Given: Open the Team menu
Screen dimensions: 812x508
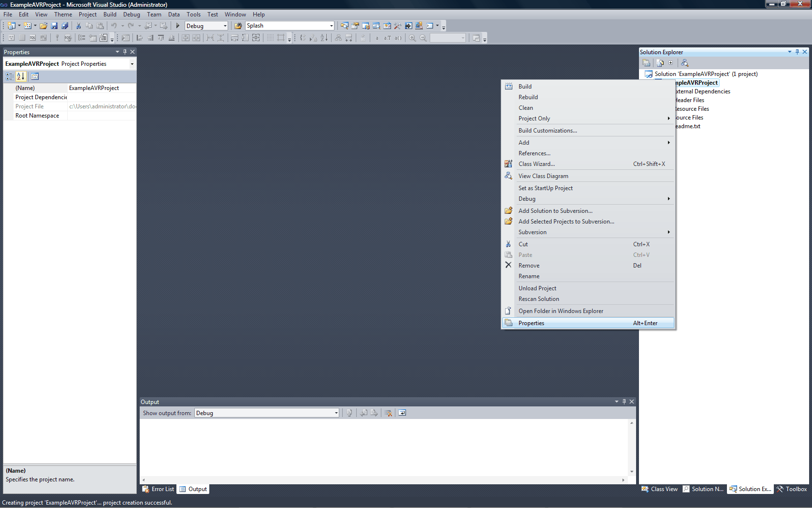Looking at the screenshot, I should coord(154,14).
